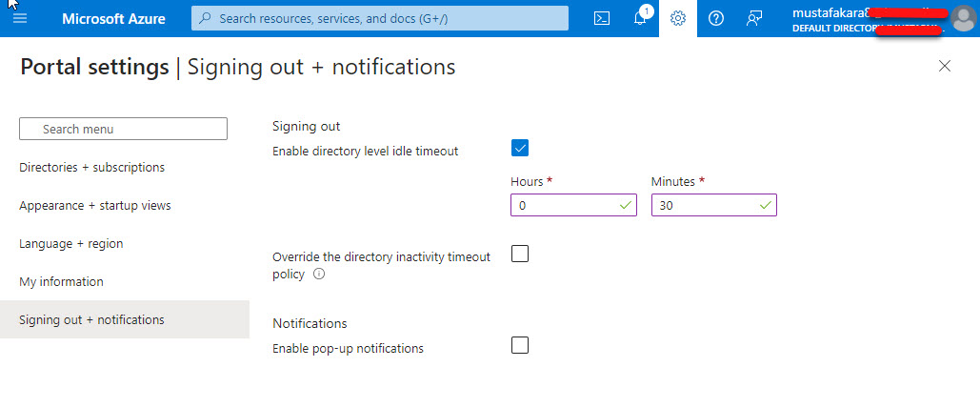Select Appearance + startup views
Viewport: 980px width, 408px height.
pyautogui.click(x=95, y=206)
